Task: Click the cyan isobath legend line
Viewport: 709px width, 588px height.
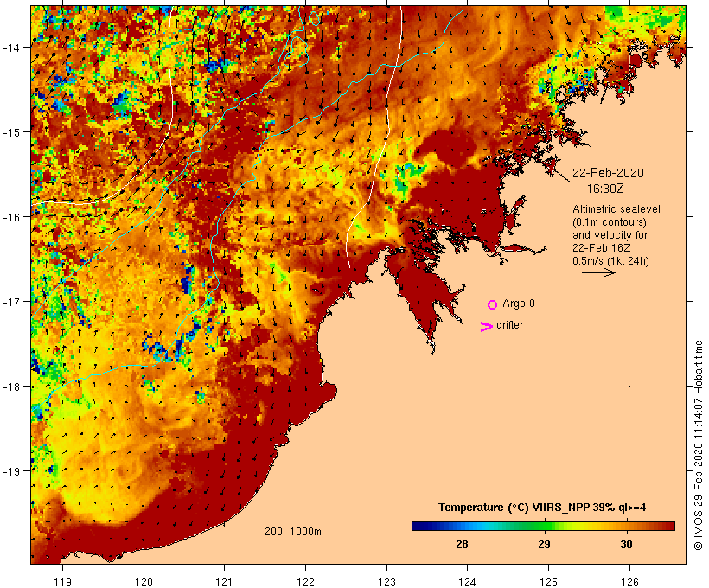Action: 279,540
